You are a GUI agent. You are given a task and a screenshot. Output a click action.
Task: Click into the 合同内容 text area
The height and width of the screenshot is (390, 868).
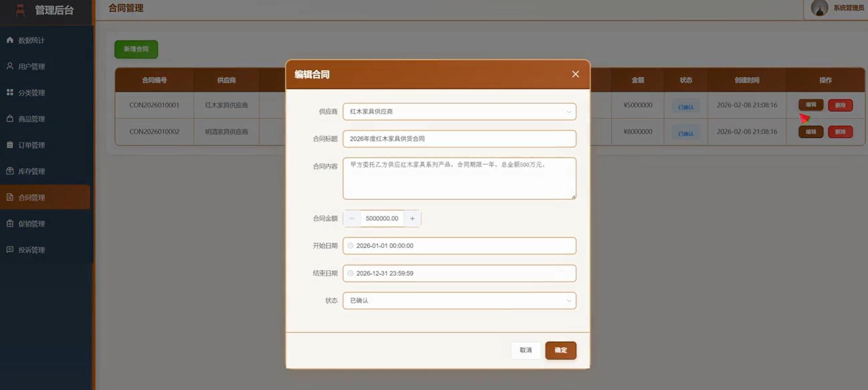pos(459,178)
